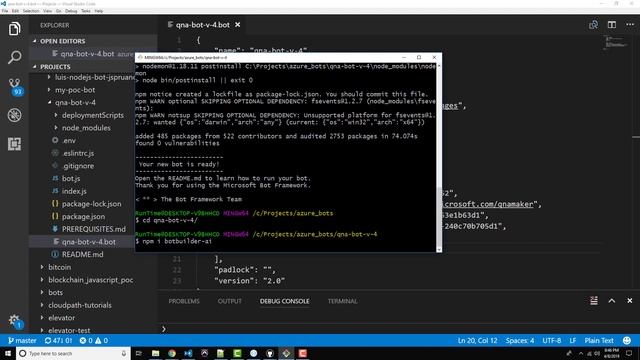Viewport: 640px width, 360px height.
Task: Open the File menu
Action: pos(5,11)
